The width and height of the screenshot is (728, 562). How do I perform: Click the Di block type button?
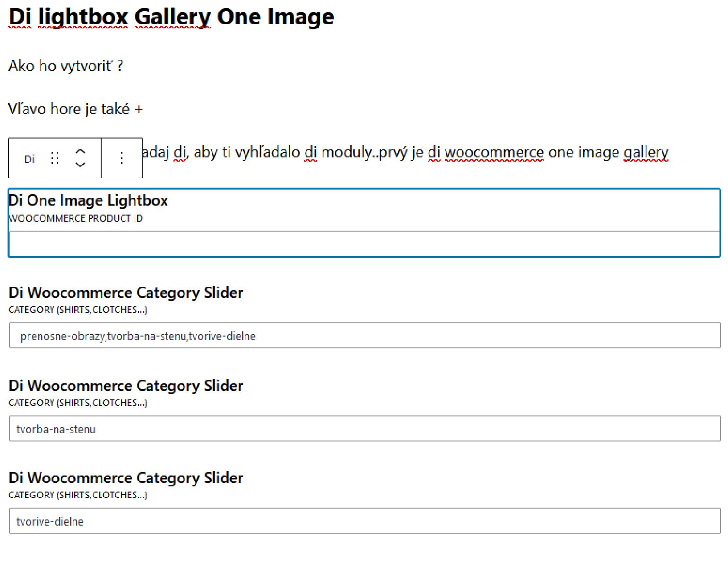(29, 159)
